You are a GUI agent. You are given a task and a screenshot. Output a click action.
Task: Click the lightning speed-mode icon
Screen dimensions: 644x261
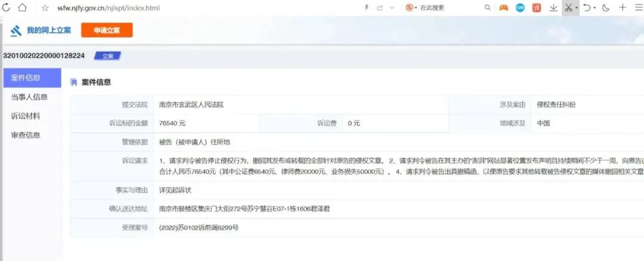click(x=366, y=8)
